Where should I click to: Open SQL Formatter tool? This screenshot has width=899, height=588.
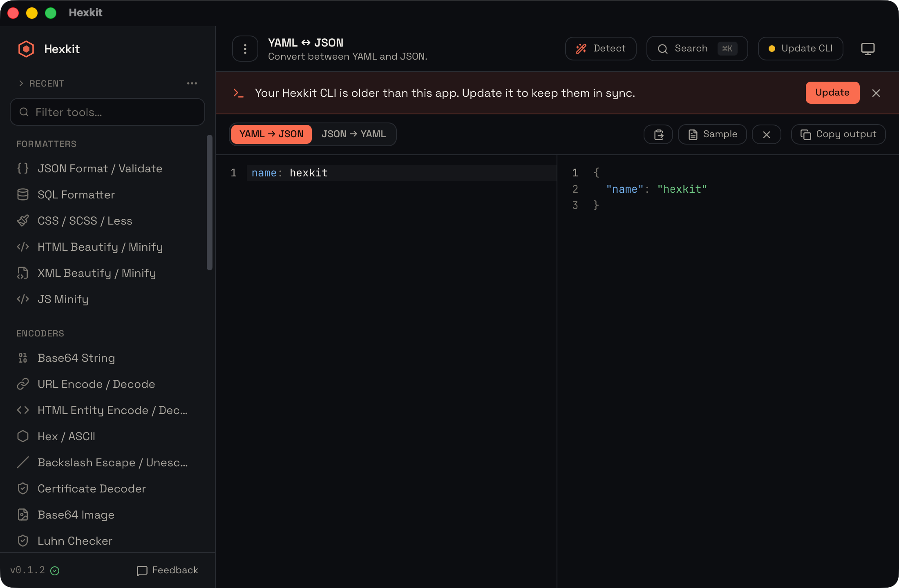coord(107,195)
